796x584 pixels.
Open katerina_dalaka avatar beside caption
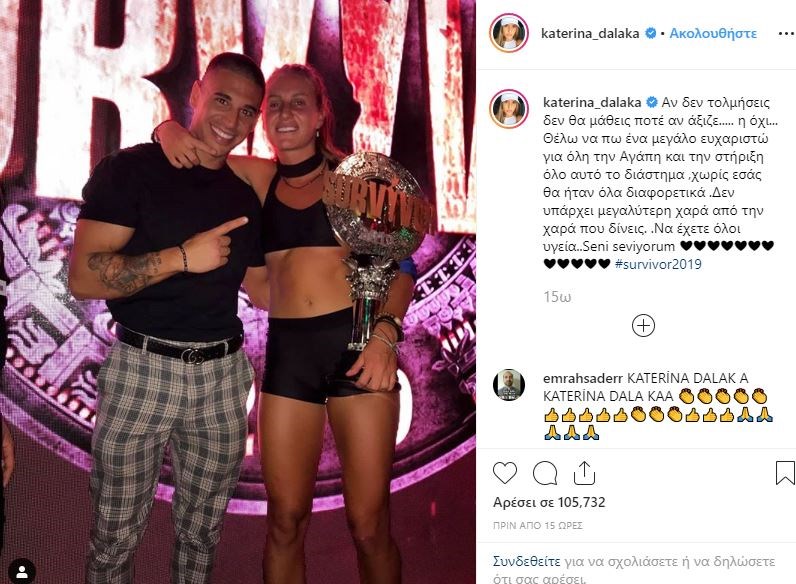509,109
